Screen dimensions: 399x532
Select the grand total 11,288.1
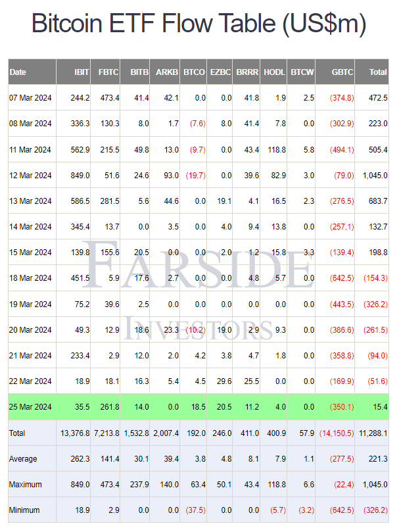(373, 433)
